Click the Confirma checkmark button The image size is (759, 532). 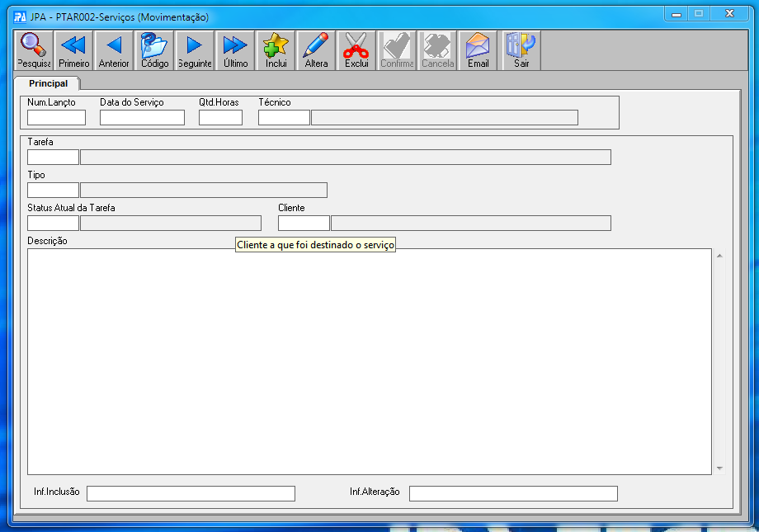(x=397, y=51)
